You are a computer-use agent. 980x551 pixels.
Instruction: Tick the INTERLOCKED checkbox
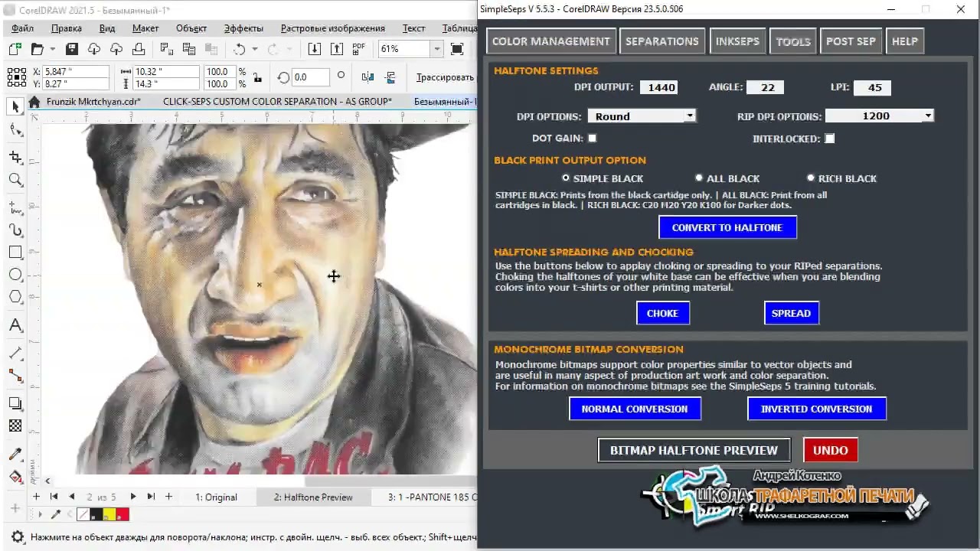click(x=829, y=139)
